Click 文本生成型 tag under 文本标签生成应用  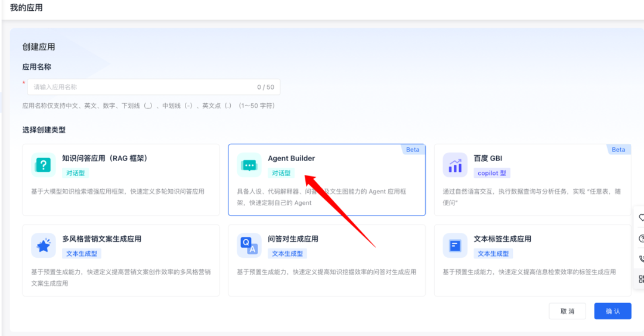click(x=493, y=254)
